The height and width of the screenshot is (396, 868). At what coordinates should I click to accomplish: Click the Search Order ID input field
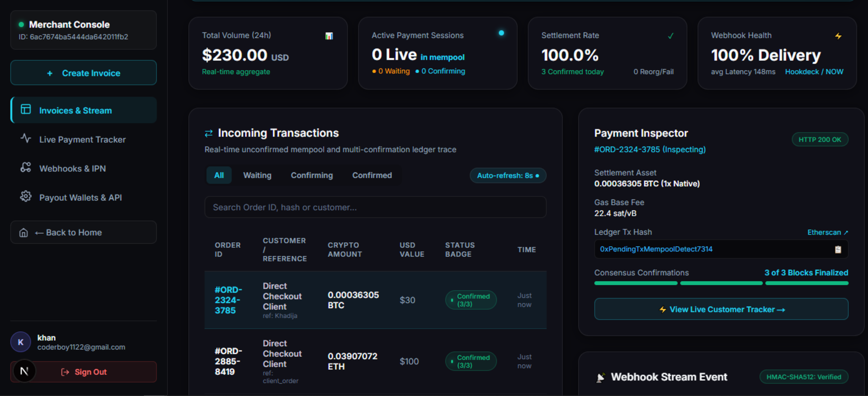pos(375,207)
